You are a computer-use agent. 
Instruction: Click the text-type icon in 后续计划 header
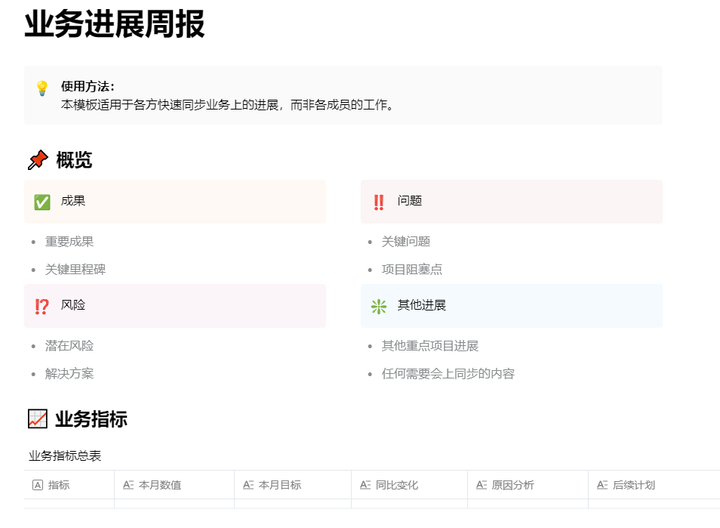tap(602, 485)
